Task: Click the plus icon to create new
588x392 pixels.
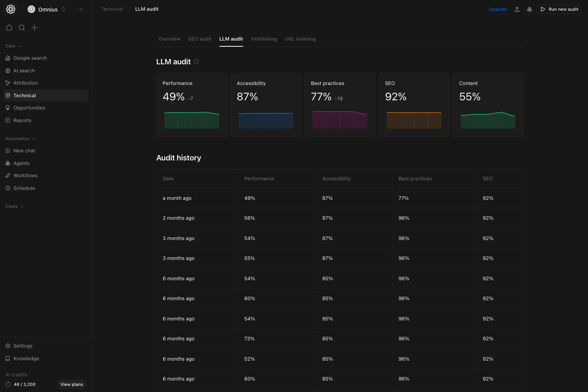Action: [34, 28]
